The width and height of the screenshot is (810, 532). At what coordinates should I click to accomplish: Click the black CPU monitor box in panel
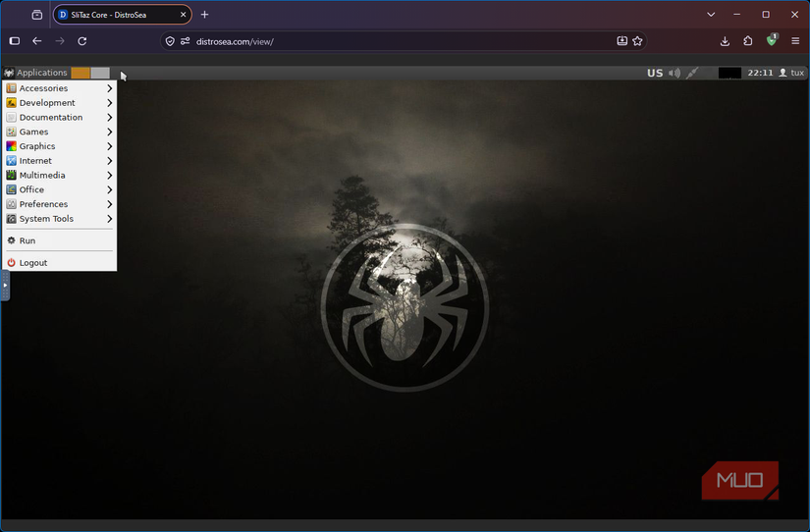tap(729, 73)
